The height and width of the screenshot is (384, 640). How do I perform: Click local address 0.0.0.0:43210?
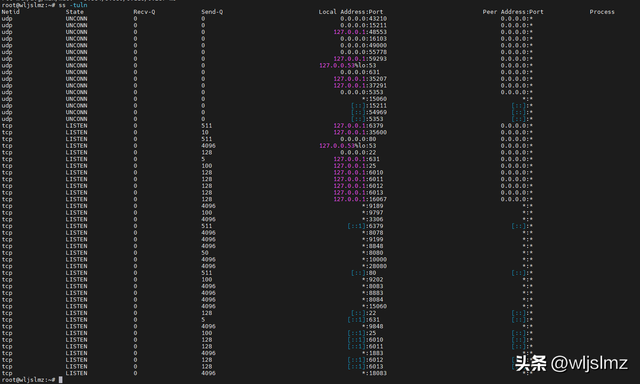click(363, 19)
